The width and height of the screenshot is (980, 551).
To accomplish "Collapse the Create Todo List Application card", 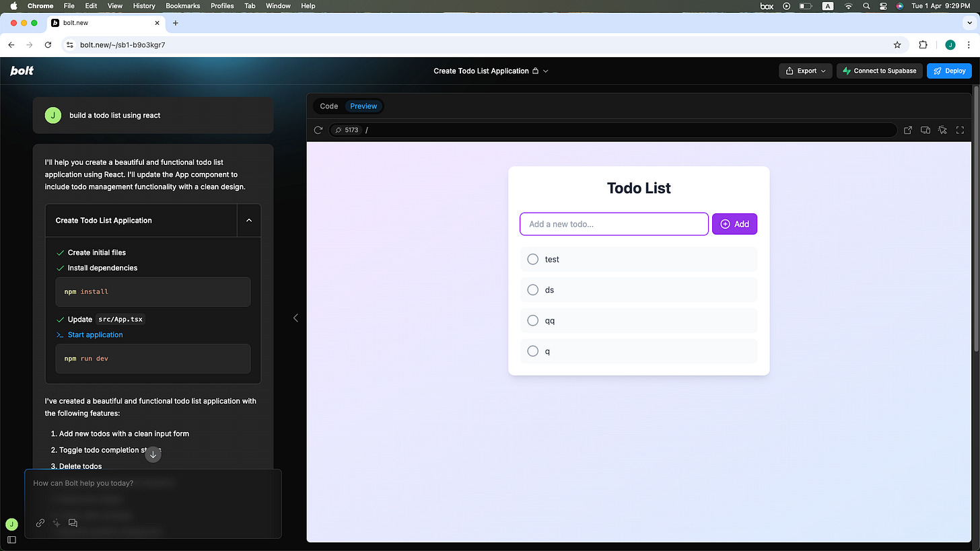I will tap(249, 221).
